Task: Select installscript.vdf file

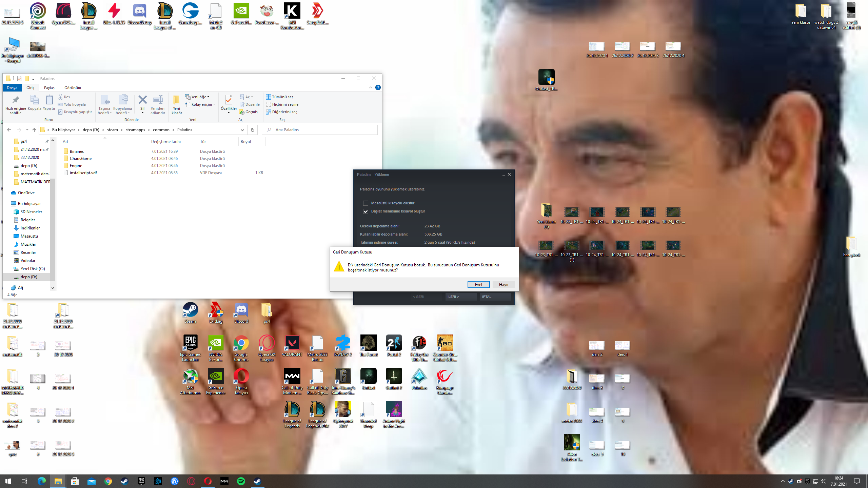Action: pyautogui.click(x=163, y=173)
